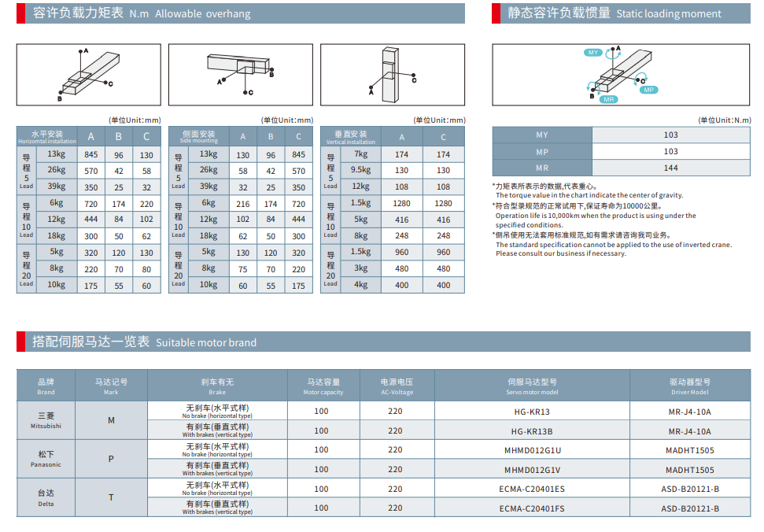Click the Panasonic brand cell
This screenshot has height=532, width=764.
pos(46,459)
